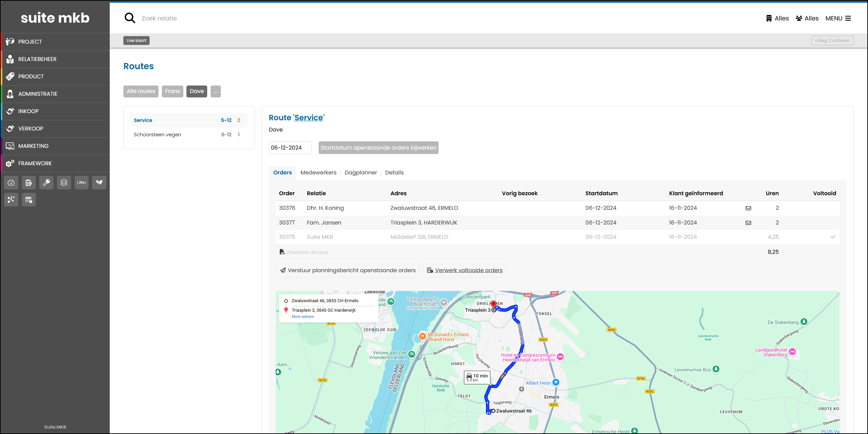The height and width of the screenshot is (434, 868).
Task: Click the key icon in the sidebar
Action: pyautogui.click(x=46, y=183)
